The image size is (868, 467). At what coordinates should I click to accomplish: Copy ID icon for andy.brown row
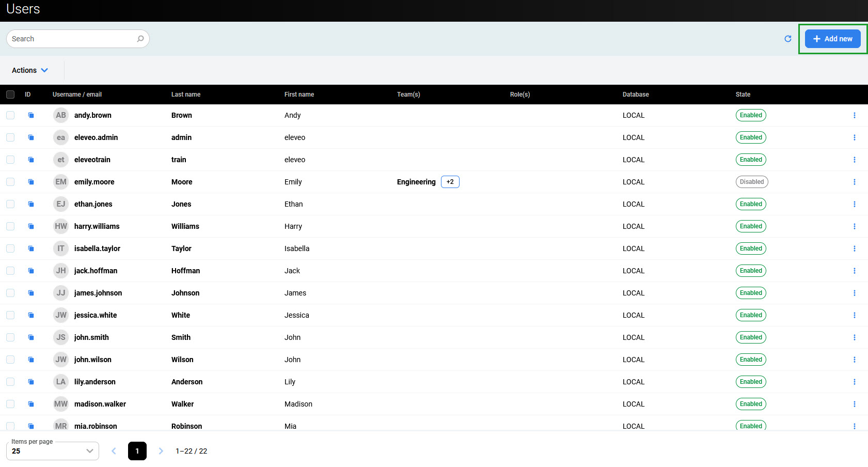pyautogui.click(x=31, y=115)
